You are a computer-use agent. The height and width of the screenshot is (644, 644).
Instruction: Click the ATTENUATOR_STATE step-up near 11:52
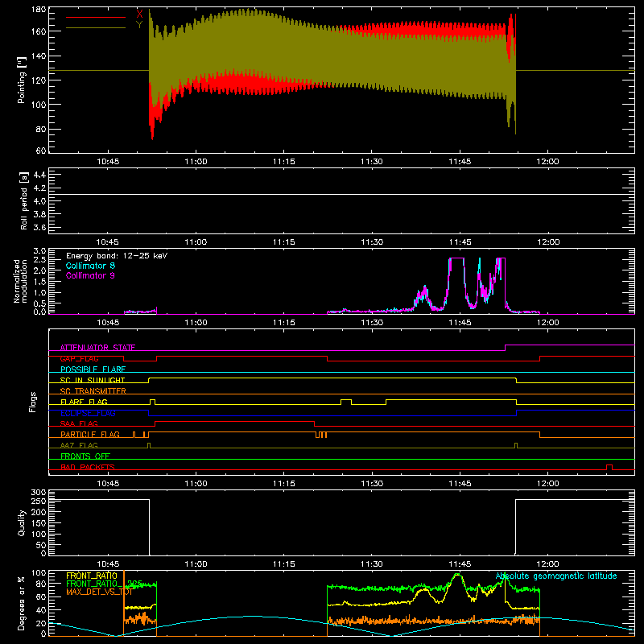pos(505,348)
